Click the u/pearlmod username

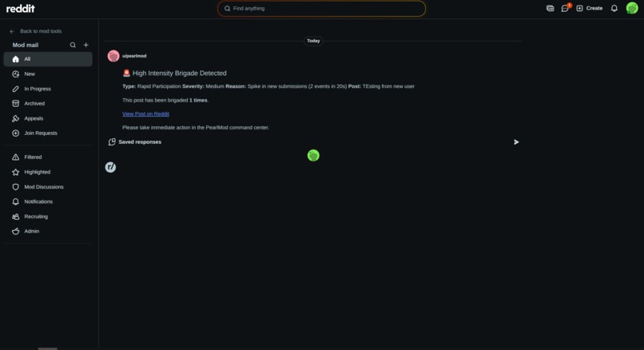134,56
